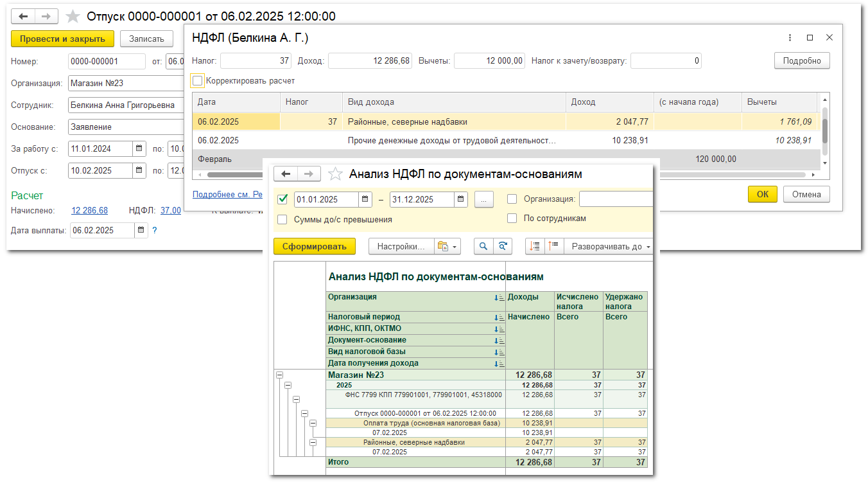This screenshot has width=868, height=482.
Task: Collapse the Районные, северные надбавки group
Action: [313, 442]
